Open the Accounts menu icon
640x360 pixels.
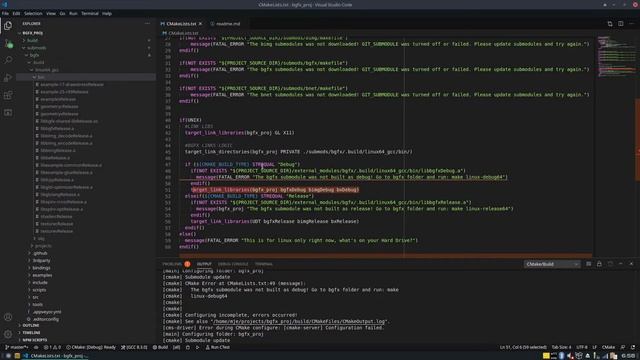coord(8,317)
